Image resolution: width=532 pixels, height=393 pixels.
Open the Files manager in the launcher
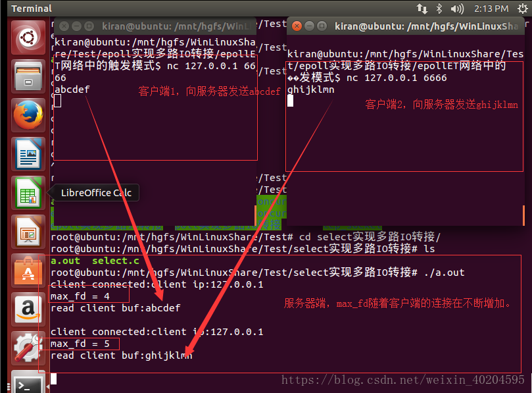pyautogui.click(x=28, y=76)
